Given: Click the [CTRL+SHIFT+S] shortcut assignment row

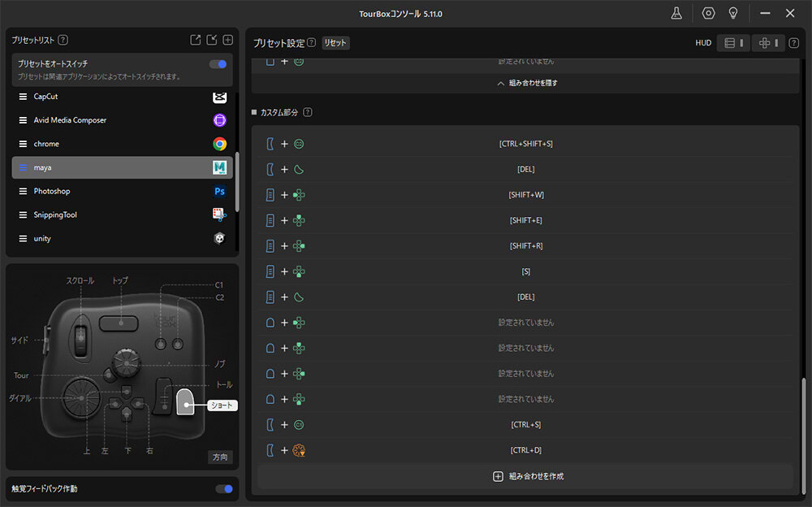Looking at the screenshot, I should [525, 144].
